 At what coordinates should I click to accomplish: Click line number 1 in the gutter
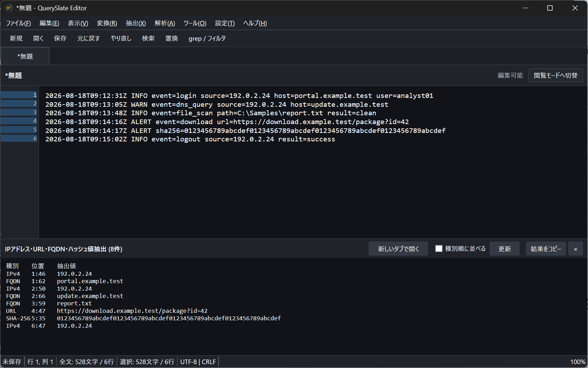click(x=35, y=95)
